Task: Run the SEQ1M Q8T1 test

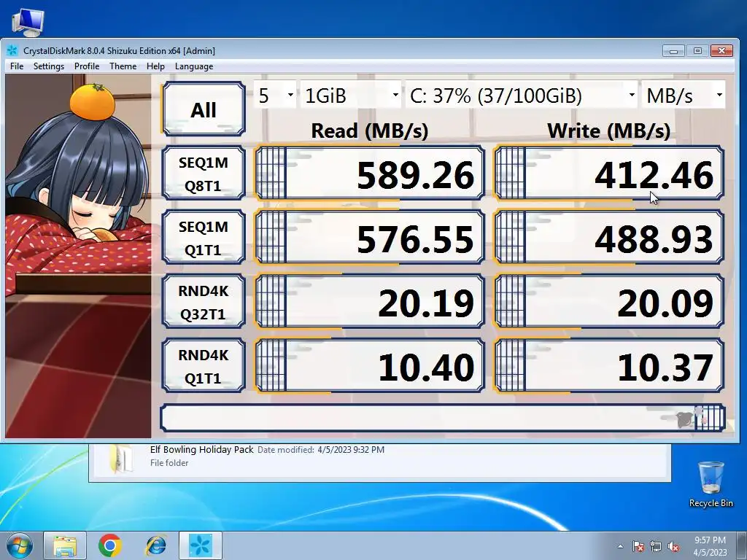Action: pyautogui.click(x=204, y=174)
